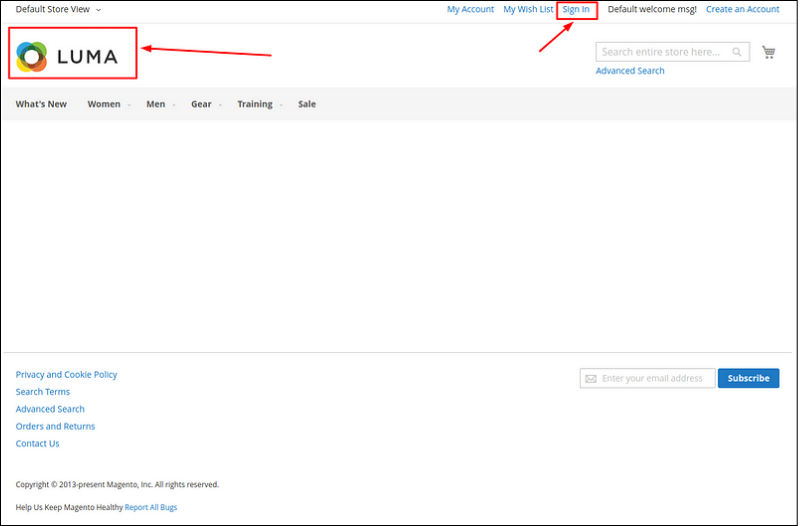This screenshot has width=800, height=526.
Task: Expand the Gear menu arrow
Action: 220,105
